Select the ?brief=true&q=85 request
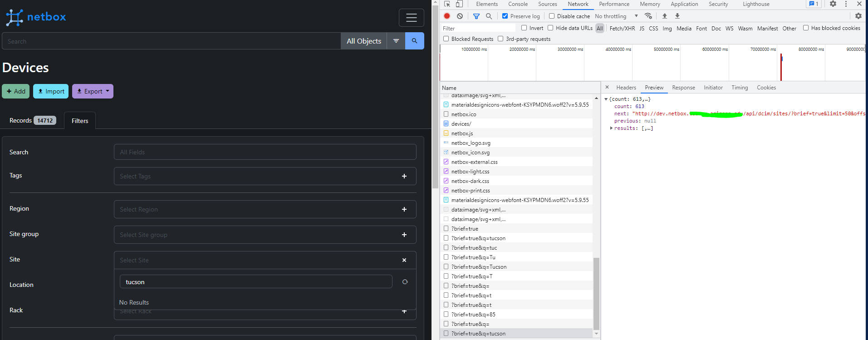Viewport: 868px width, 340px height. 516,314
